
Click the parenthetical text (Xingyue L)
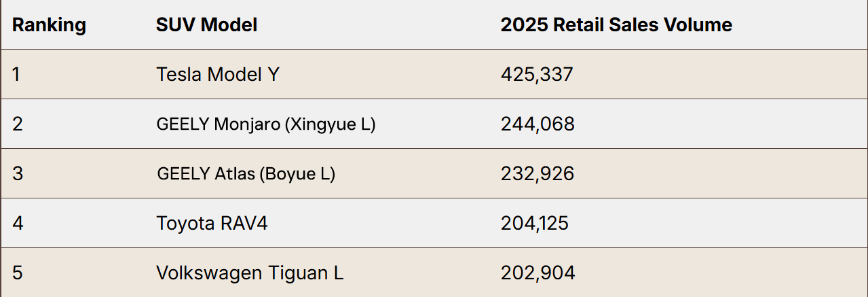coord(330,124)
